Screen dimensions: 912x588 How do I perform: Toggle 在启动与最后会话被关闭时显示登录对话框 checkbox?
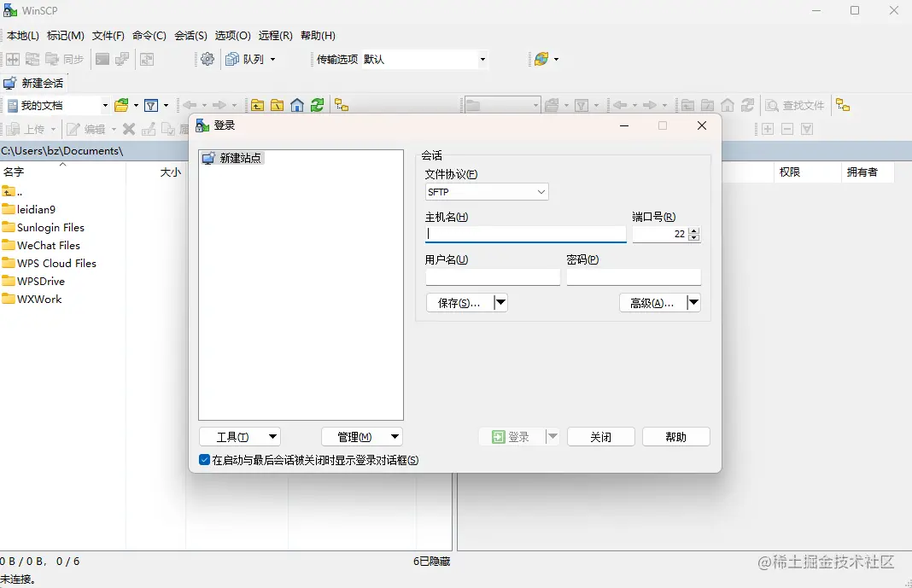tap(204, 460)
